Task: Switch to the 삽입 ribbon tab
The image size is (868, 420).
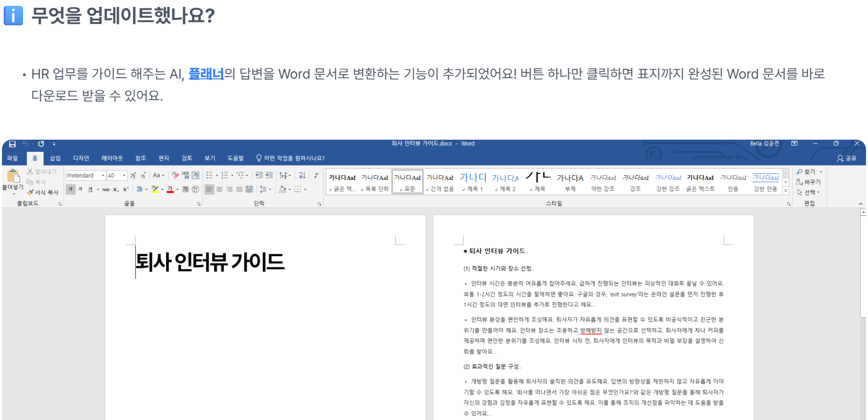Action: coord(55,158)
